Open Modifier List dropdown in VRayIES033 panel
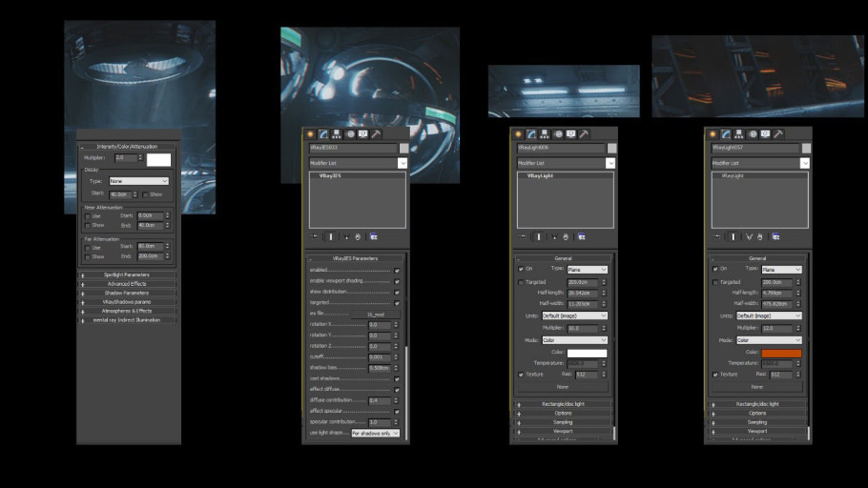 (x=403, y=163)
